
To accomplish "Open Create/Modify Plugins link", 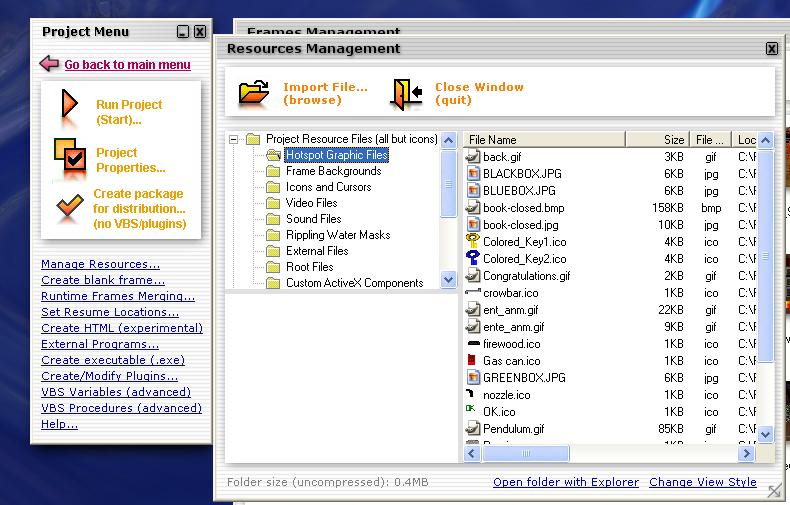I will click(109, 376).
